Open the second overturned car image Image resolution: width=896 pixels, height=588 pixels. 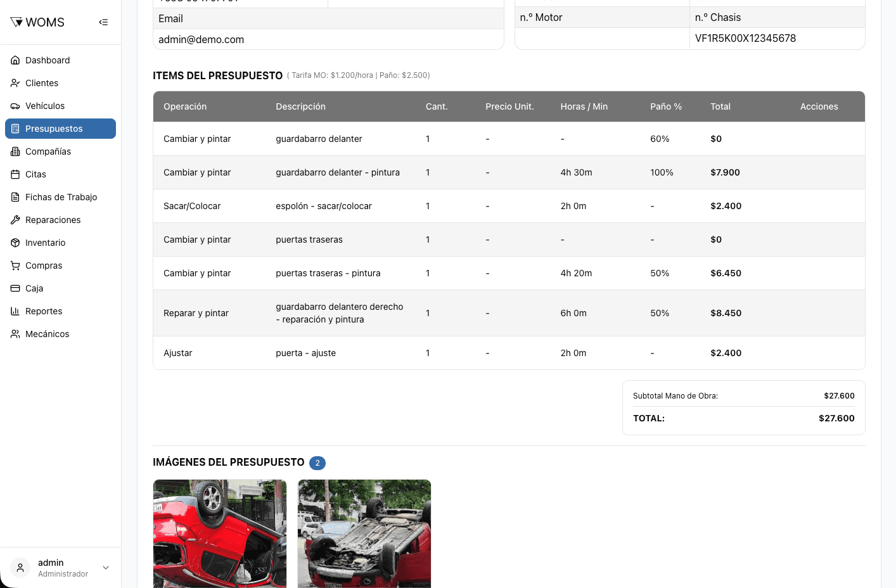pos(364,534)
